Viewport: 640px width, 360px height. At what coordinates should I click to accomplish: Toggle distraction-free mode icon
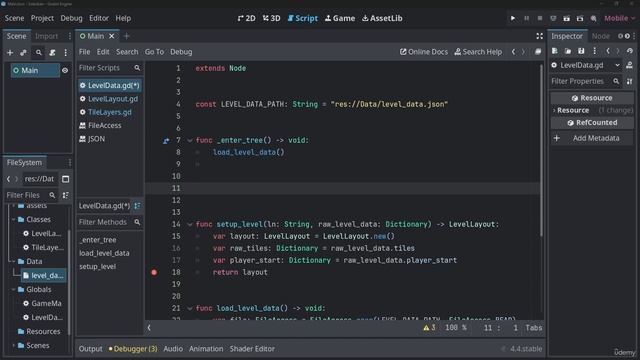point(539,36)
